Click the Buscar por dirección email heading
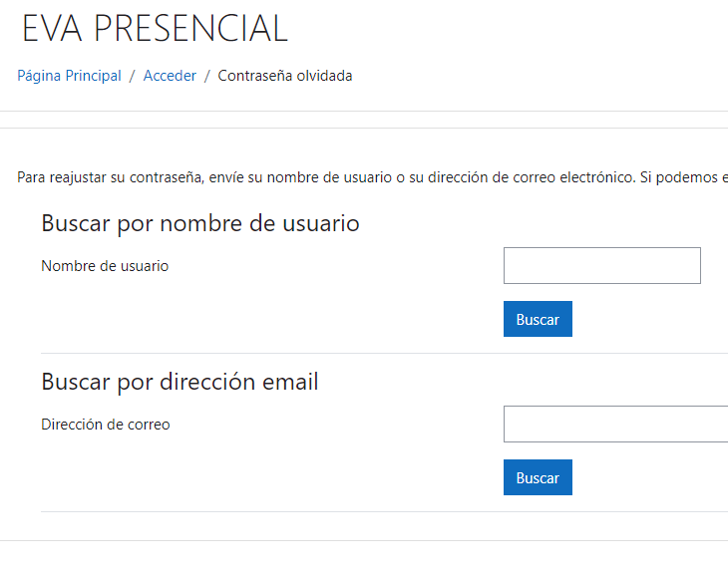 tap(180, 382)
